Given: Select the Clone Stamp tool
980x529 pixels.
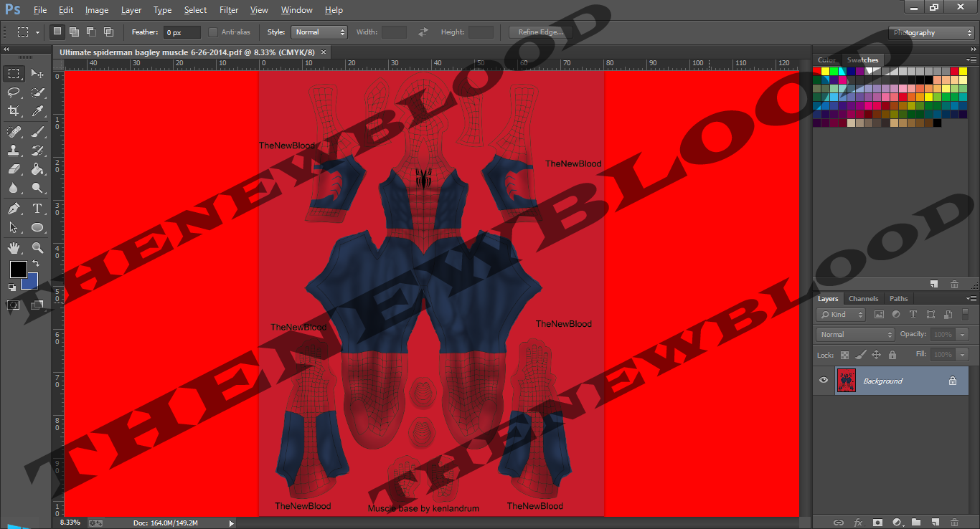Looking at the screenshot, I should click(x=14, y=151).
